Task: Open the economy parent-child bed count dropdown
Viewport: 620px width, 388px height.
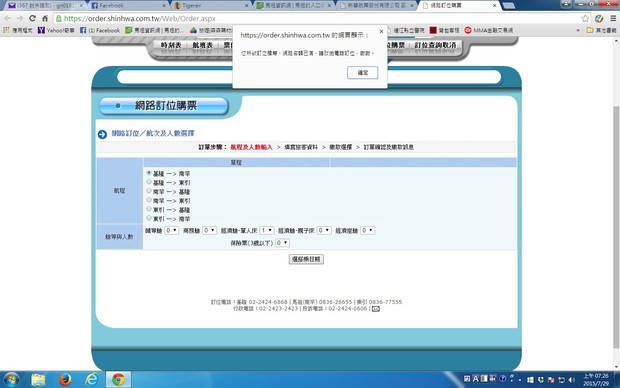Action: (324, 230)
